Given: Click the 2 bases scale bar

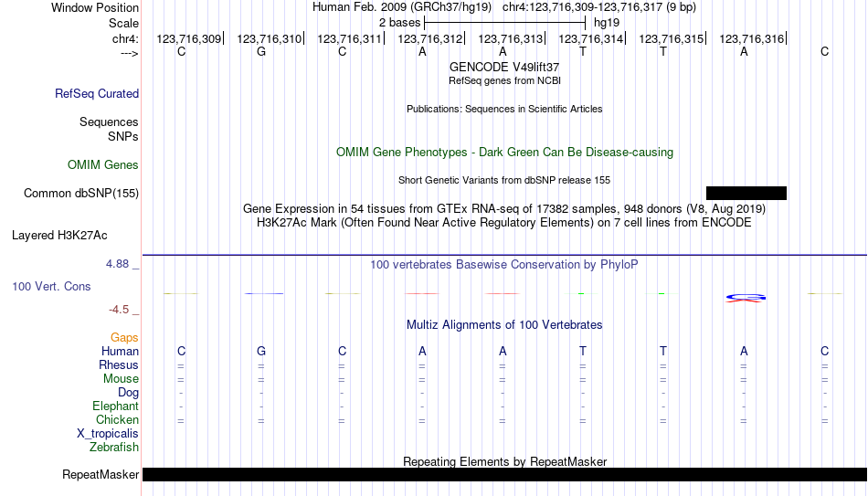Looking at the screenshot, I should click(504, 23).
